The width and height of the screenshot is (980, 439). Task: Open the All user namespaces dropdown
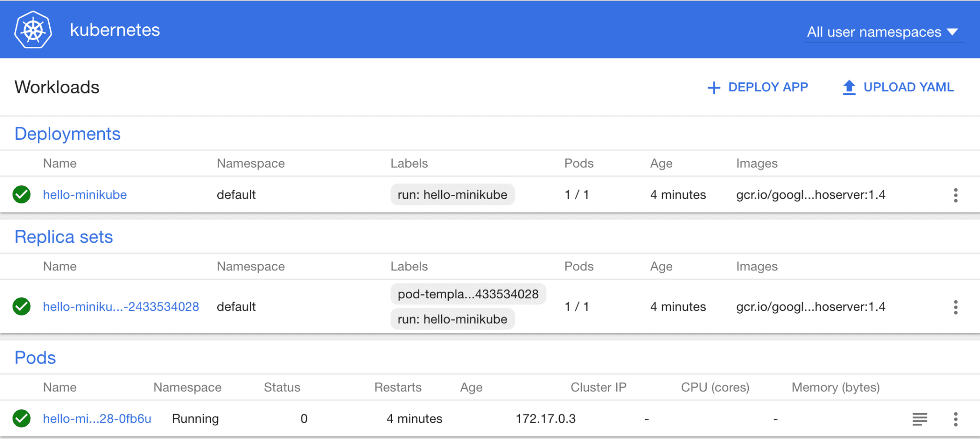click(884, 32)
